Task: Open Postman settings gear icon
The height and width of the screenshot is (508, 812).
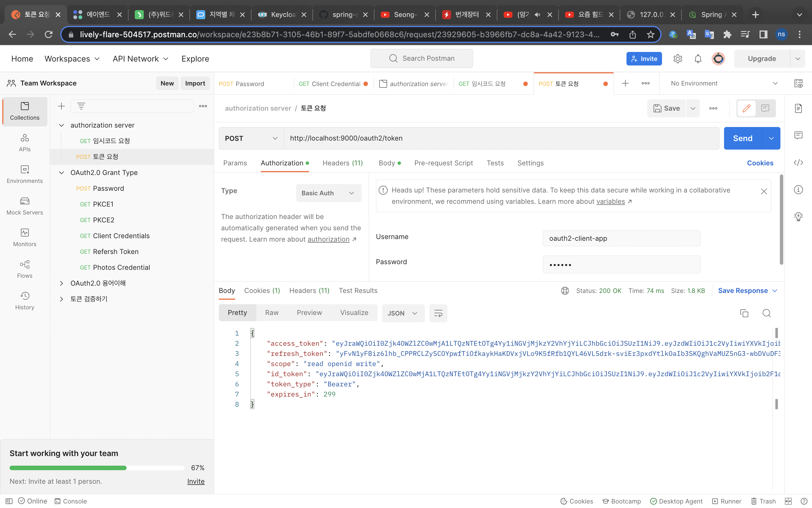Action: 678,58
